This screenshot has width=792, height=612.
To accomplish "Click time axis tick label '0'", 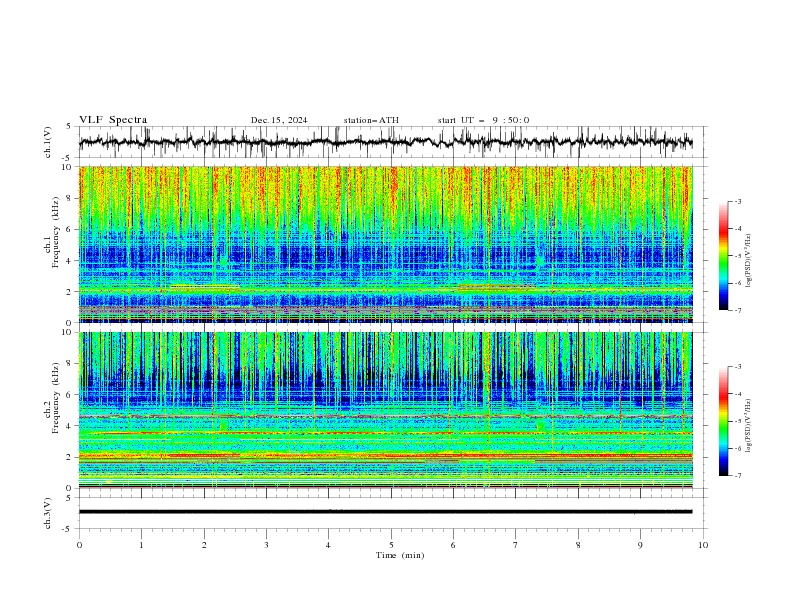I will point(79,545).
